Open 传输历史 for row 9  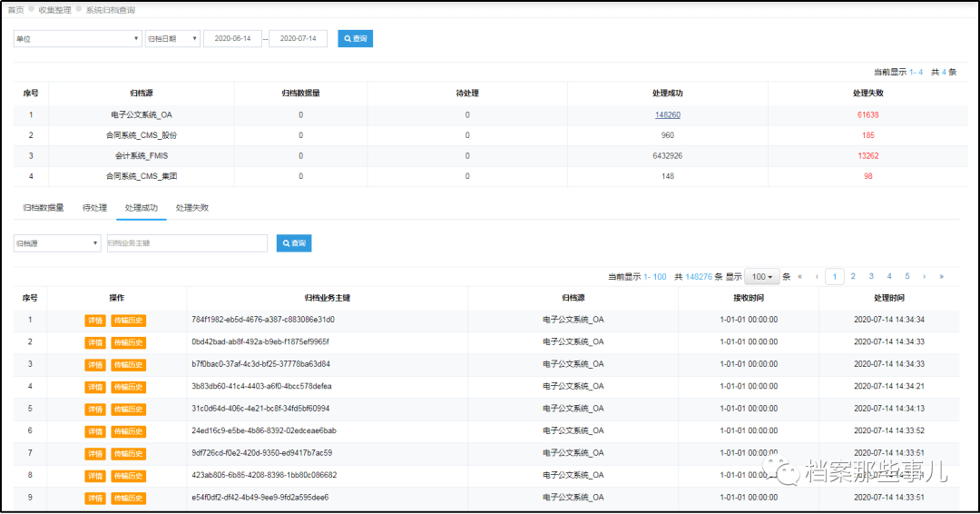click(x=128, y=499)
